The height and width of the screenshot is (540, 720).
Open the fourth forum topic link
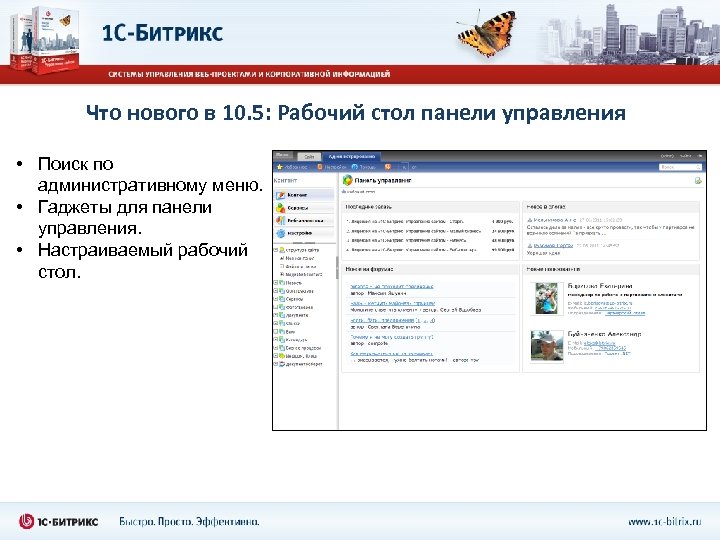click(392, 337)
